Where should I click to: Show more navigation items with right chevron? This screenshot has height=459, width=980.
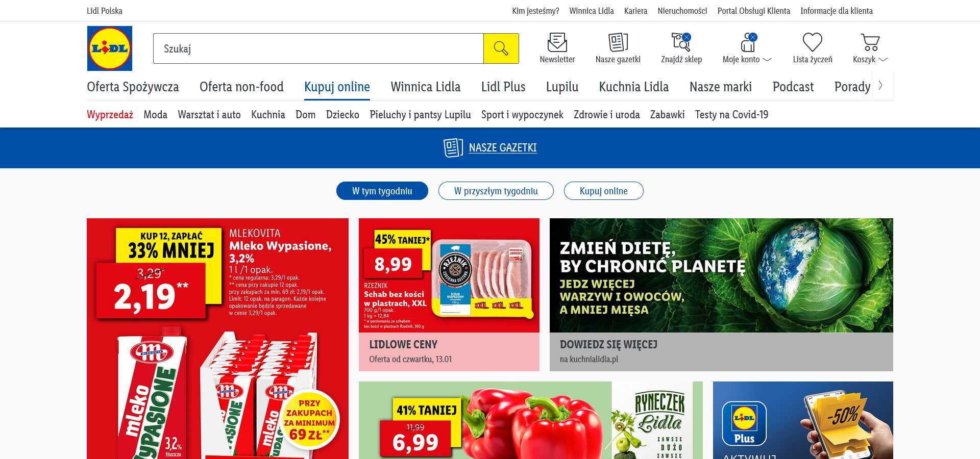(881, 86)
